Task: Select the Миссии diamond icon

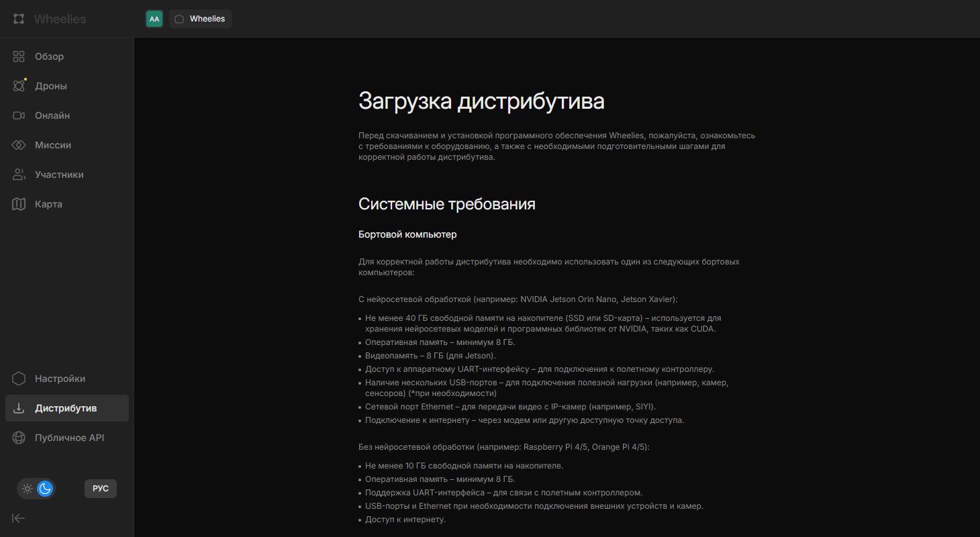Action: 19,145
